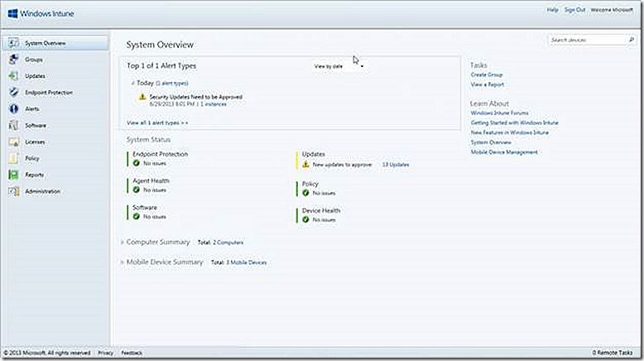The width and height of the screenshot is (644, 361).
Task: Open the Software workspace
Action: (x=36, y=125)
